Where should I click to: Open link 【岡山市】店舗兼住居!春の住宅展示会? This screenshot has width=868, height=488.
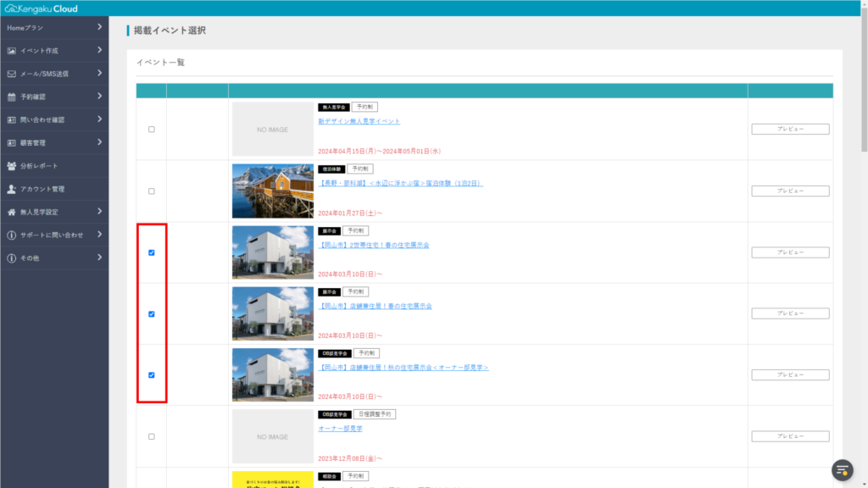tap(375, 306)
